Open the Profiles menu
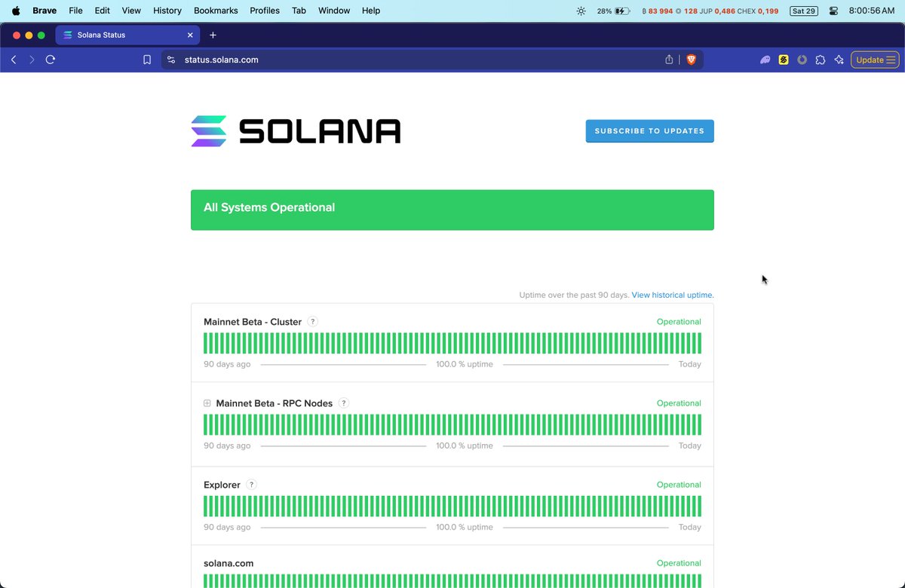Screen dimensions: 905x588 265,11
